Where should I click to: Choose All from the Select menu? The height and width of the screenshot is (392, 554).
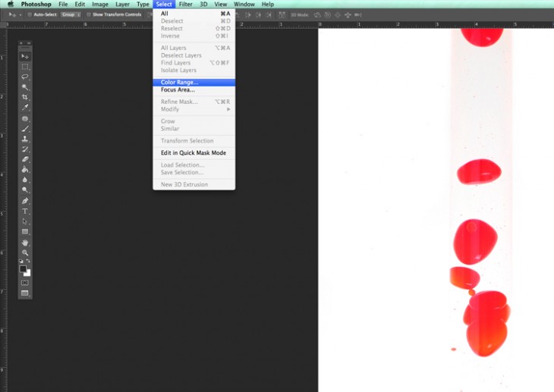coord(194,14)
